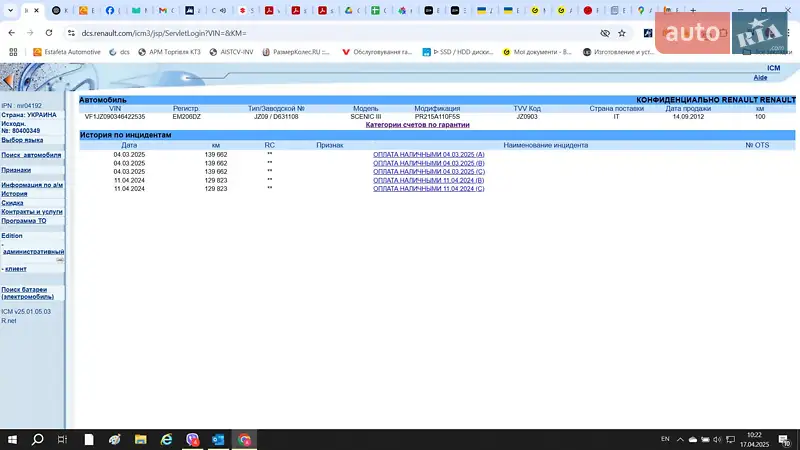The width and height of the screenshot is (800, 450).
Task: Open Microsoft Edge from the taskbar
Action: 167,439
